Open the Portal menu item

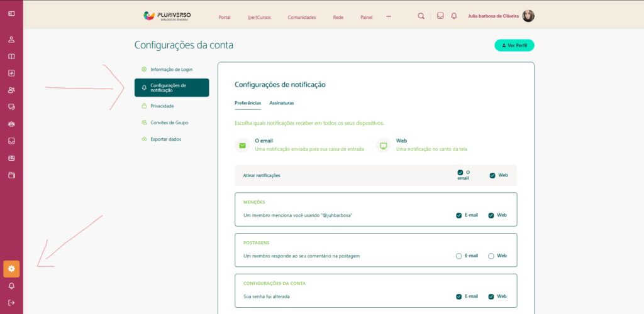pyautogui.click(x=225, y=17)
